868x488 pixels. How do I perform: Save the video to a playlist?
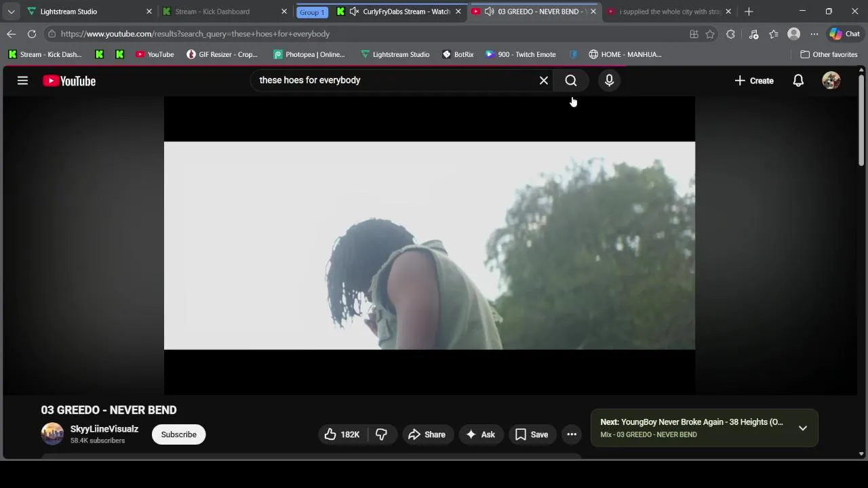point(532,434)
